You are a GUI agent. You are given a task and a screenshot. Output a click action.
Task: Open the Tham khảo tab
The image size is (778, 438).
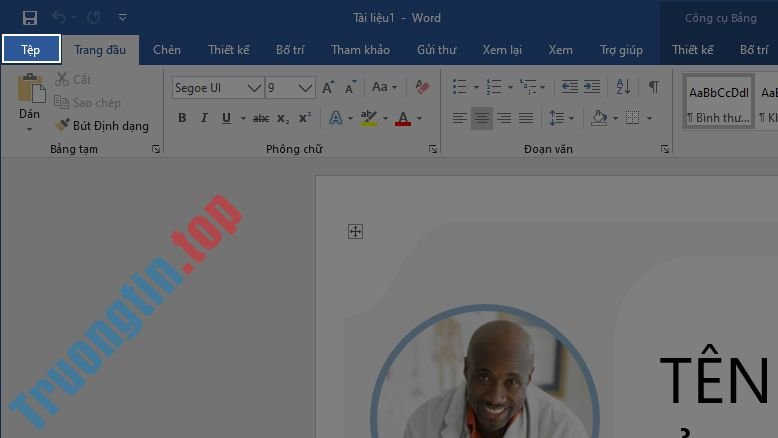click(x=360, y=50)
